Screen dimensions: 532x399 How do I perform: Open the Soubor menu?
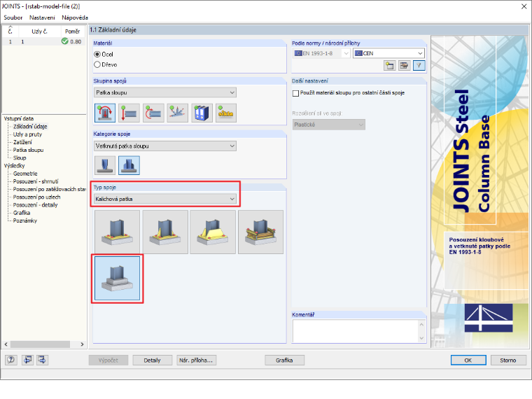13,17
